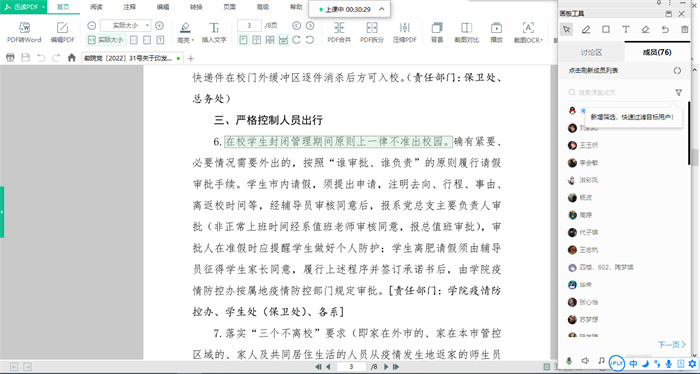Select the rectangle shape tool in whiteboard panel
Image resolution: width=700 pixels, height=374 pixels.
coord(606,29)
